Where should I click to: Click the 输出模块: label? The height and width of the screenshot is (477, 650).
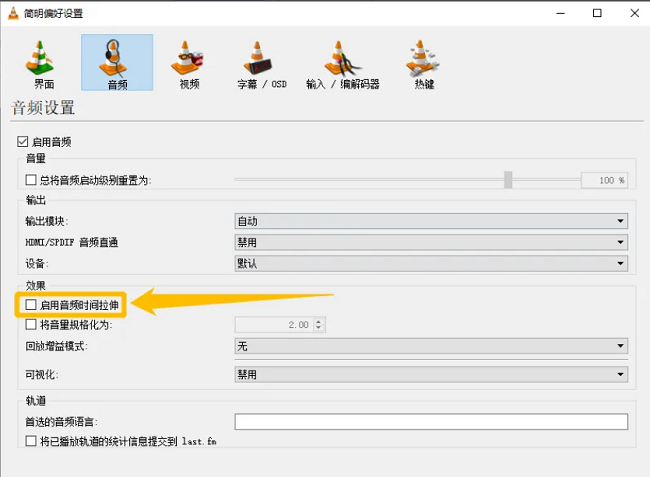tap(46, 221)
